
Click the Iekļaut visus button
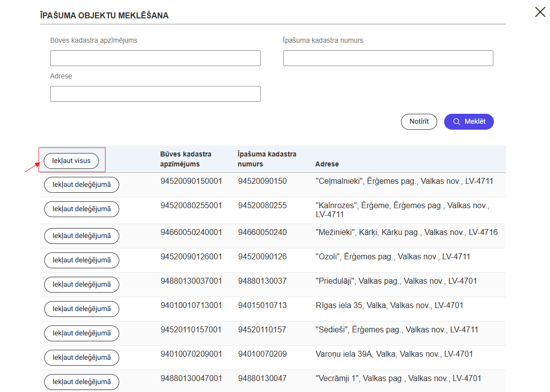coord(71,161)
